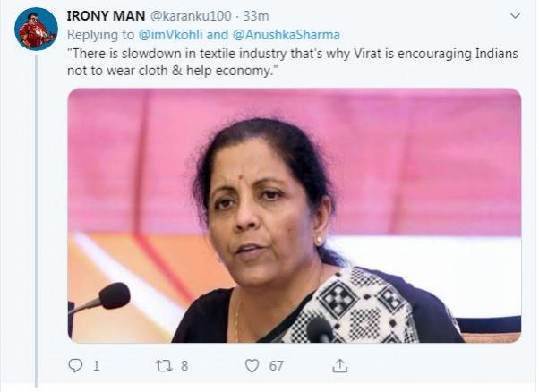Click the vertical thread line below avatar
The image size is (539, 392).
pyautogui.click(x=36, y=224)
